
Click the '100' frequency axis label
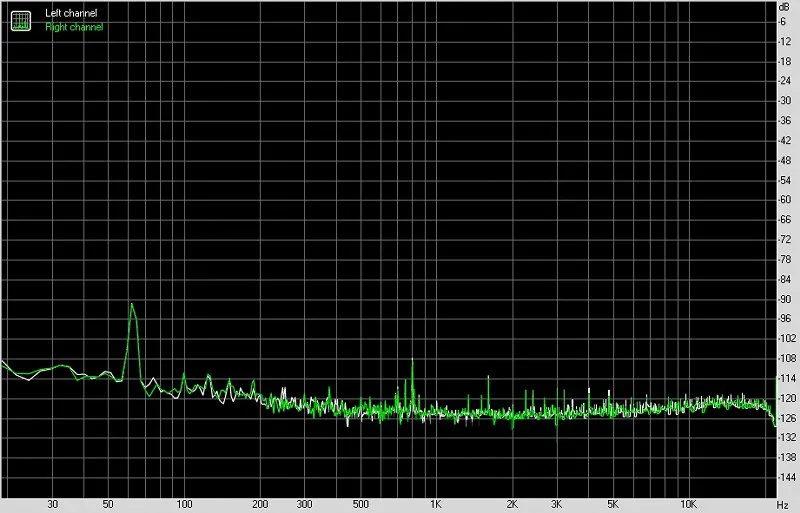pyautogui.click(x=184, y=504)
